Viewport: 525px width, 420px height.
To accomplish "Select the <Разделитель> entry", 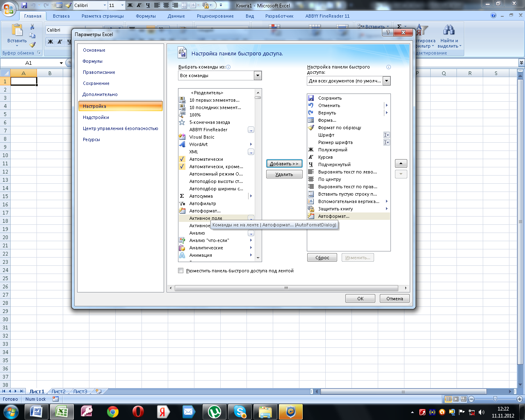I will tap(217, 93).
